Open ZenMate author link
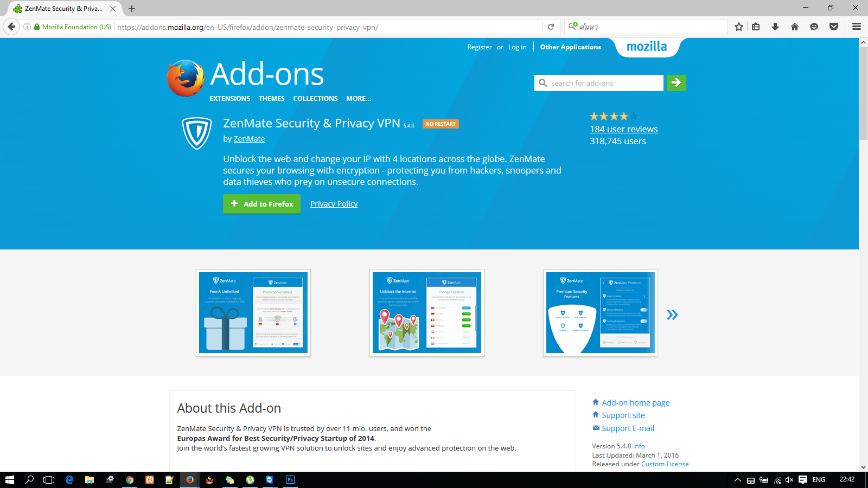868x488 pixels. 249,139
